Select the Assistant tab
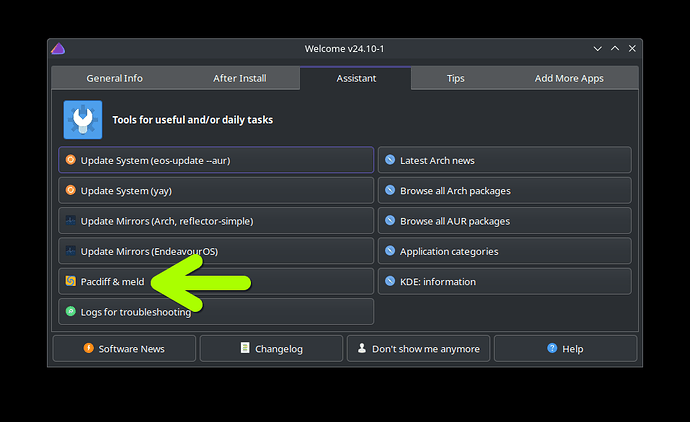 pyautogui.click(x=356, y=78)
